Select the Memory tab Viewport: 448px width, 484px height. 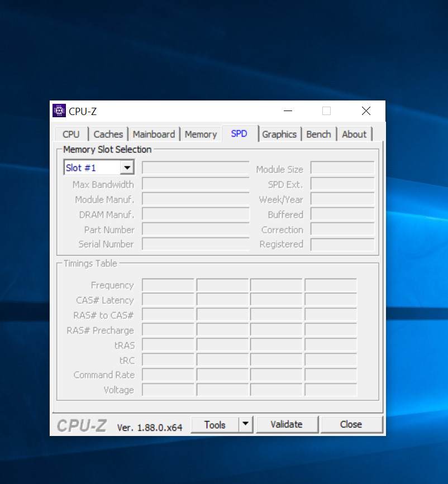(x=201, y=135)
